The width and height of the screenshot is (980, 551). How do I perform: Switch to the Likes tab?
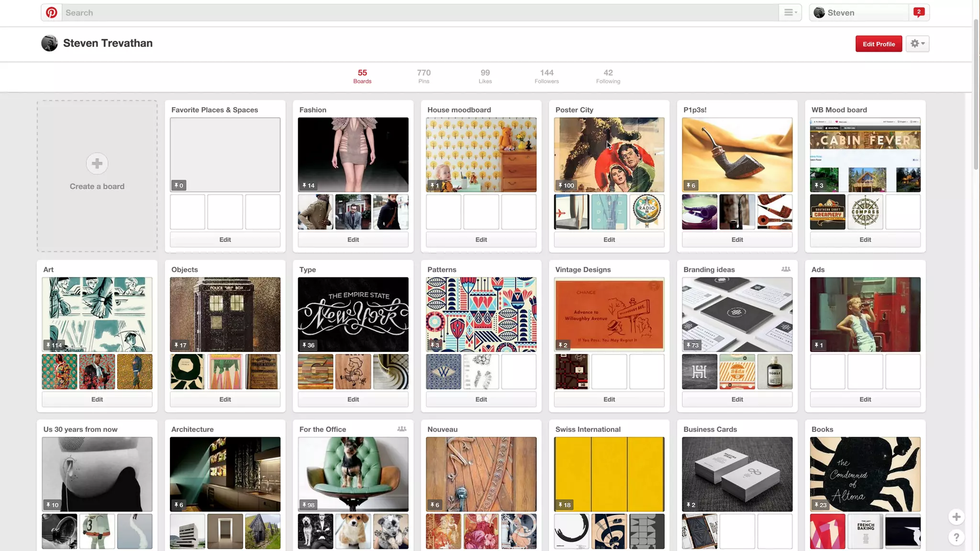pos(485,76)
